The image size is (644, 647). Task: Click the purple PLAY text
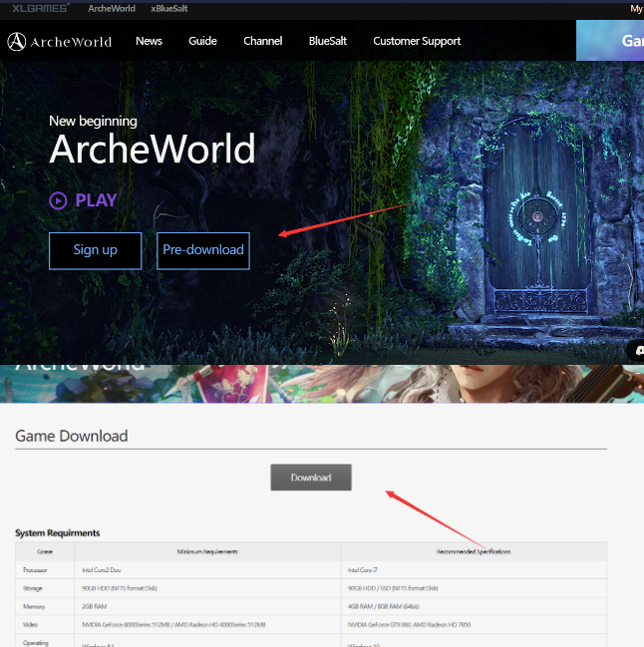point(96,200)
